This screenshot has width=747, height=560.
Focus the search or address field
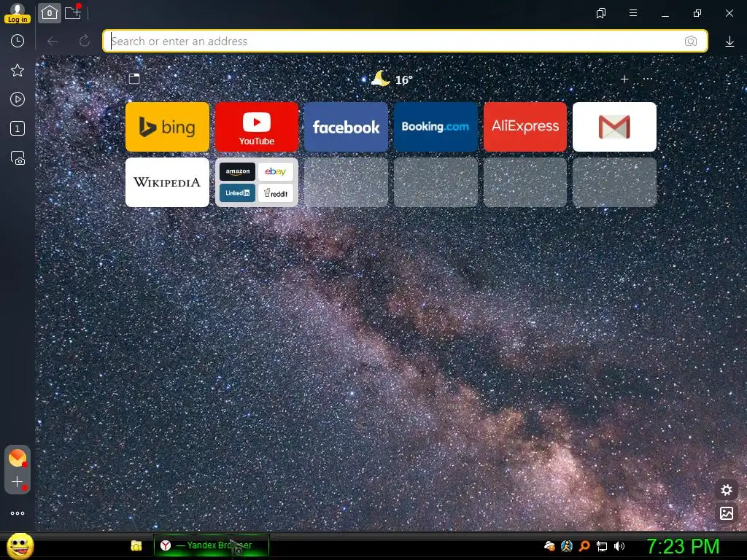[x=405, y=41]
